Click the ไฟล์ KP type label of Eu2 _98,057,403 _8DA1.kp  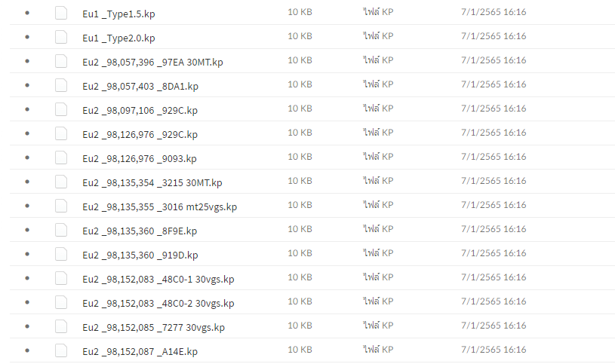[x=378, y=84]
